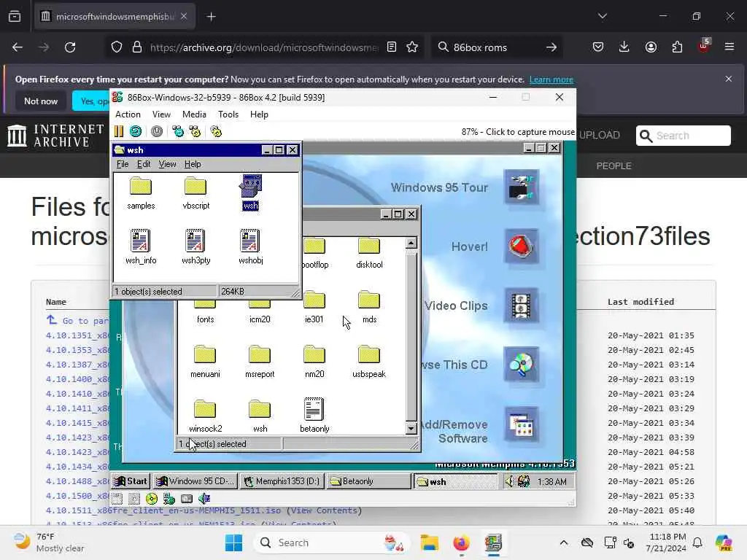Send Ctrl+Alt+Esc via toolbar icon

click(x=195, y=131)
